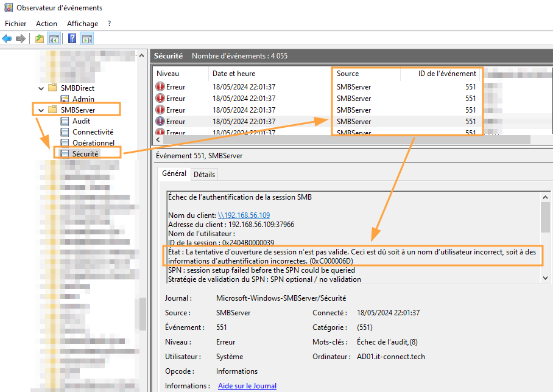Select the Opérationnel log
Screen dimensions: 553x392
[x=93, y=143]
